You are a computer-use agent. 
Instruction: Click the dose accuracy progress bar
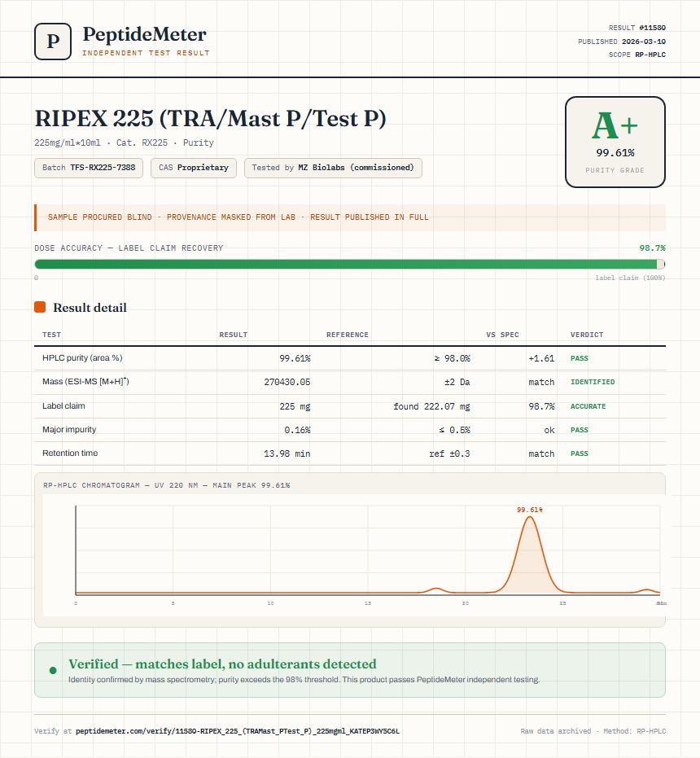pyautogui.click(x=349, y=264)
